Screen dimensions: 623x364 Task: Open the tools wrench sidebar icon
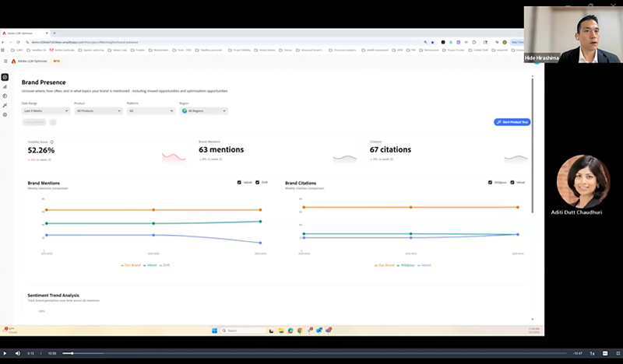(x=5, y=105)
